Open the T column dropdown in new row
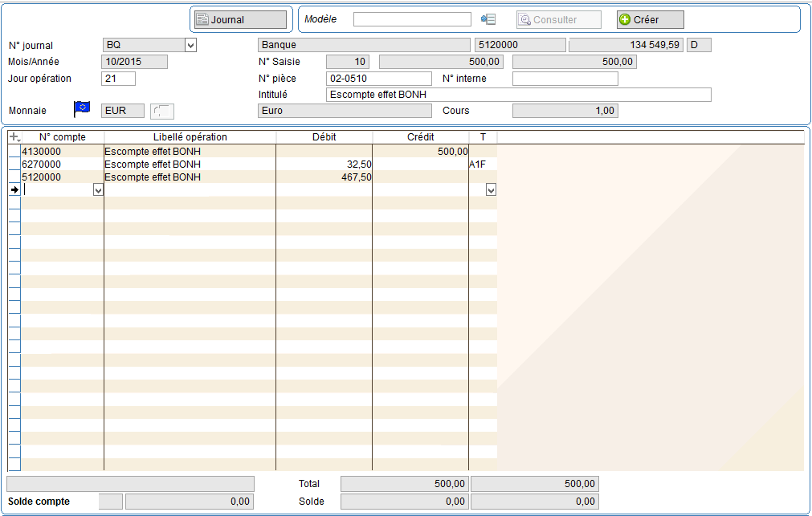 click(x=491, y=190)
